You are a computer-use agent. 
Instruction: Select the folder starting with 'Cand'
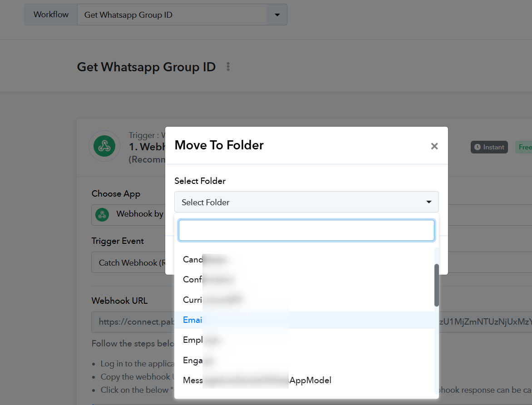(304, 259)
